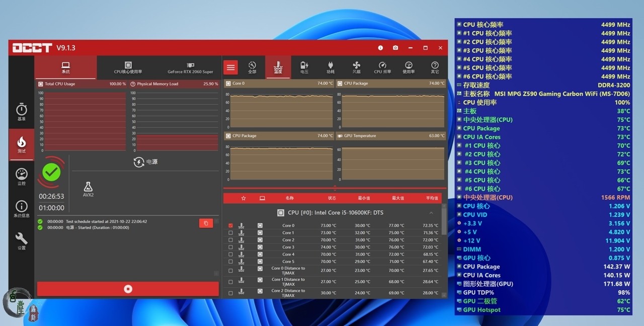
Task: Uncheck the Core 0 checkbox
Action: [x=230, y=226]
